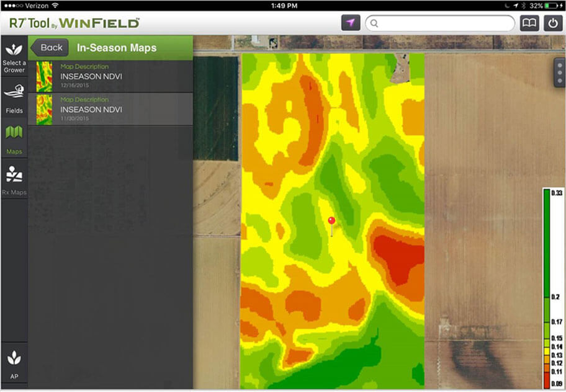Go to the Fields section
Viewport: 566px width, 392px height.
click(x=14, y=98)
